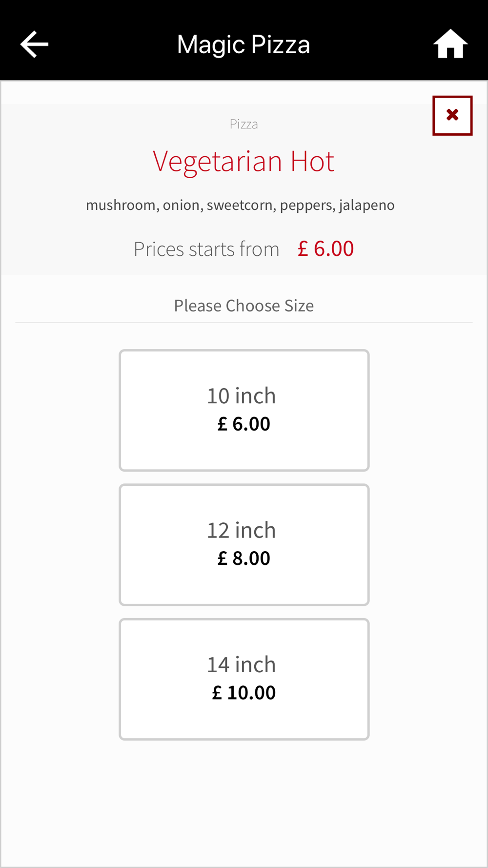Select the small grey Pizza category label
This screenshot has height=868, width=488.
pos(244,124)
